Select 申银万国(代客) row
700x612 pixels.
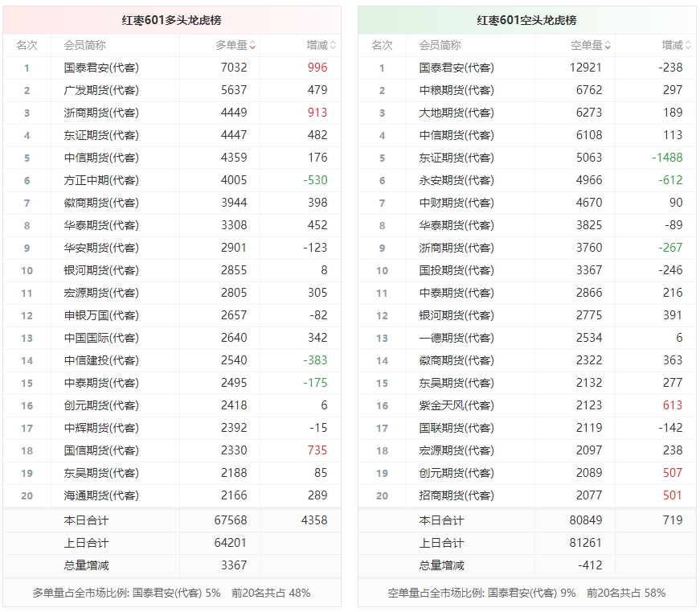(x=172, y=315)
